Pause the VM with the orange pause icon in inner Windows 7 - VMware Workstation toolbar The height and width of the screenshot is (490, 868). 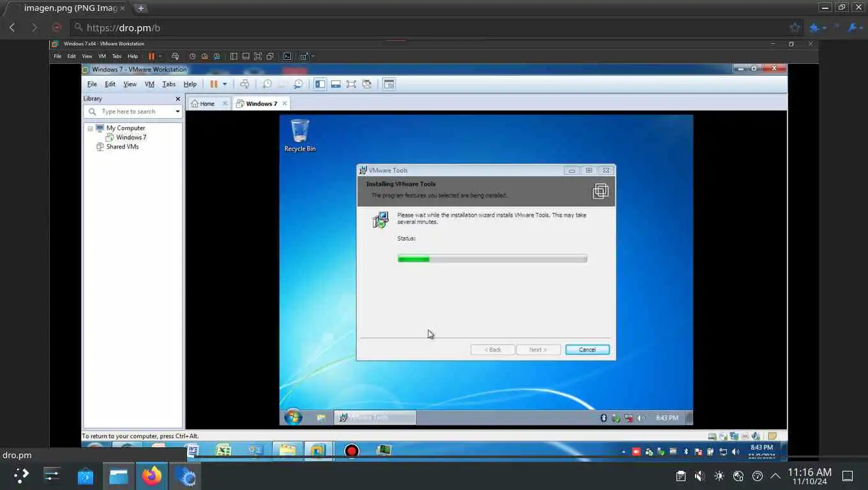click(214, 84)
